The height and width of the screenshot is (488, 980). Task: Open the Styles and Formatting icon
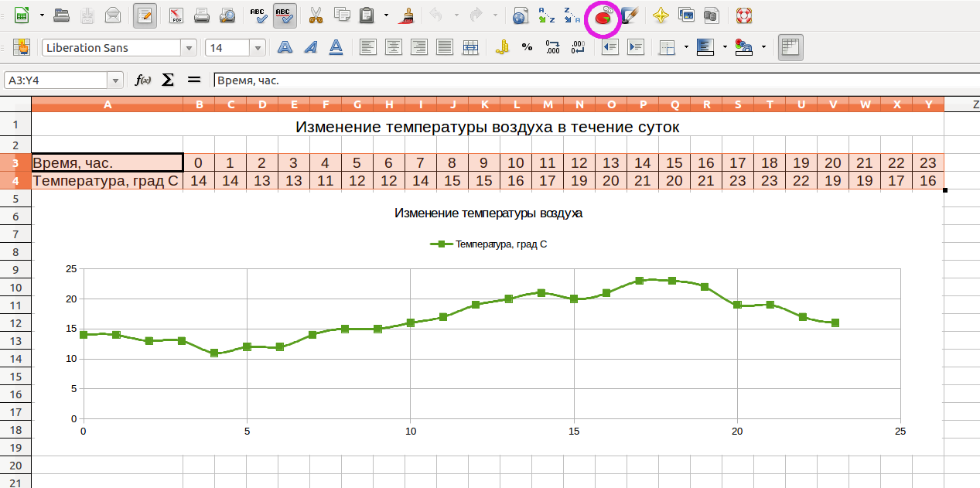[x=22, y=47]
